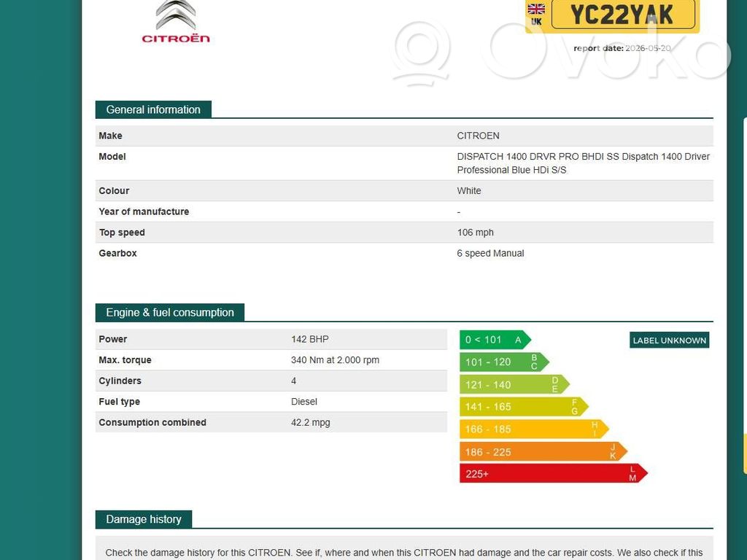Viewport: 747px width, 560px height.
Task: Click the 121 - 140 emissions band
Action: pos(514,384)
